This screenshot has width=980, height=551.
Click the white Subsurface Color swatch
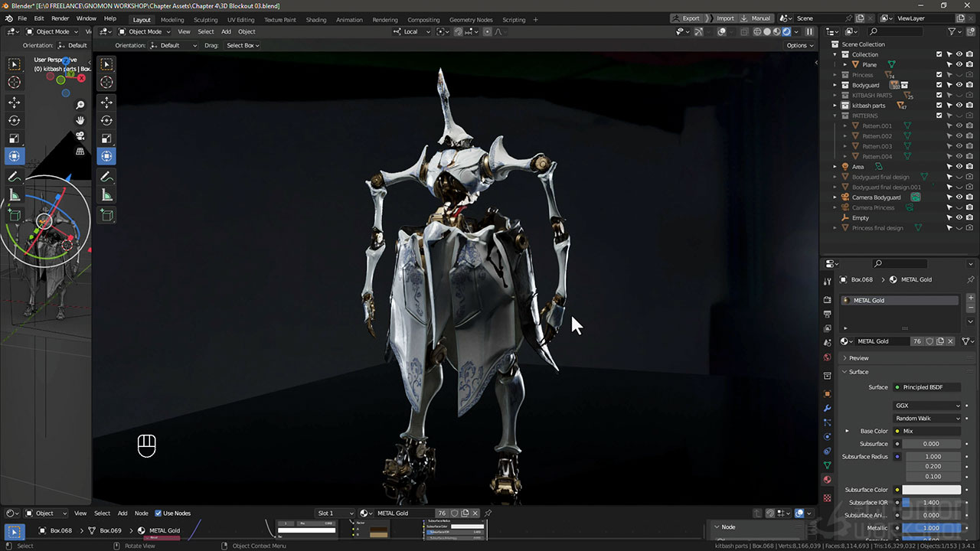tap(931, 490)
